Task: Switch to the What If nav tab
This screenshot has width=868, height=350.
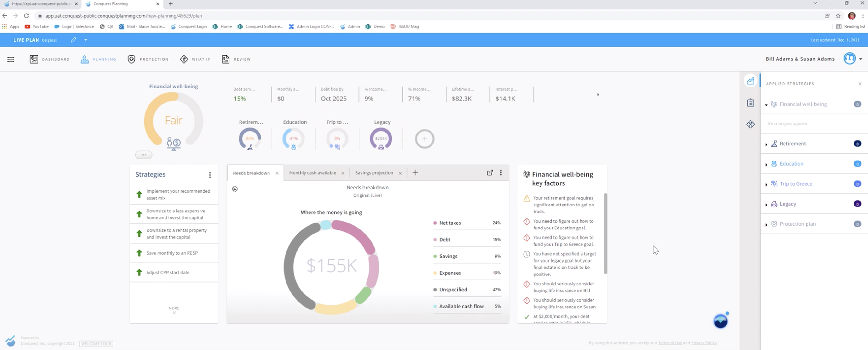Action: click(x=195, y=59)
